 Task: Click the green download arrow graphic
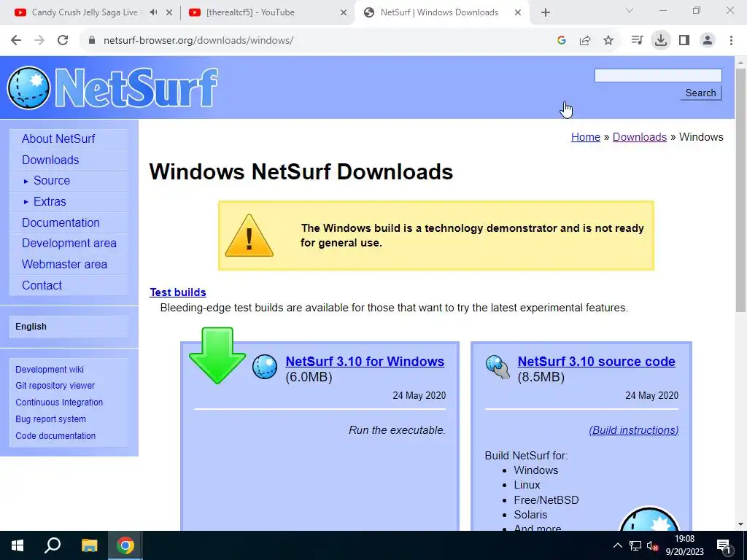[217, 355]
